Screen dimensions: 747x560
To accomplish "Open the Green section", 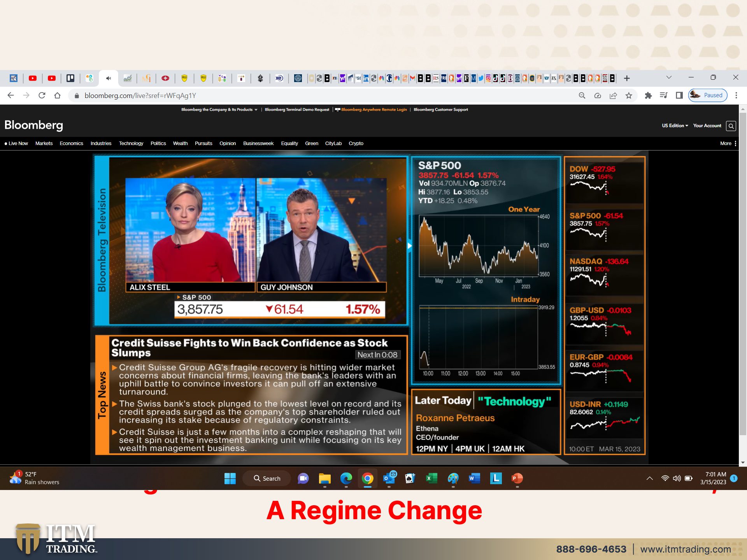I will tap(312, 143).
